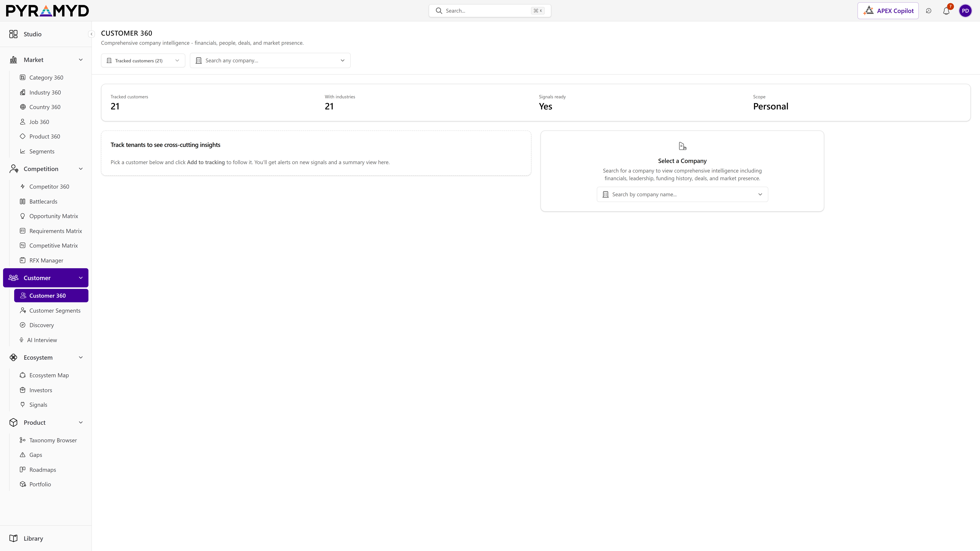980x551 pixels.
Task: Click the RFX Manager icon
Action: (23, 260)
